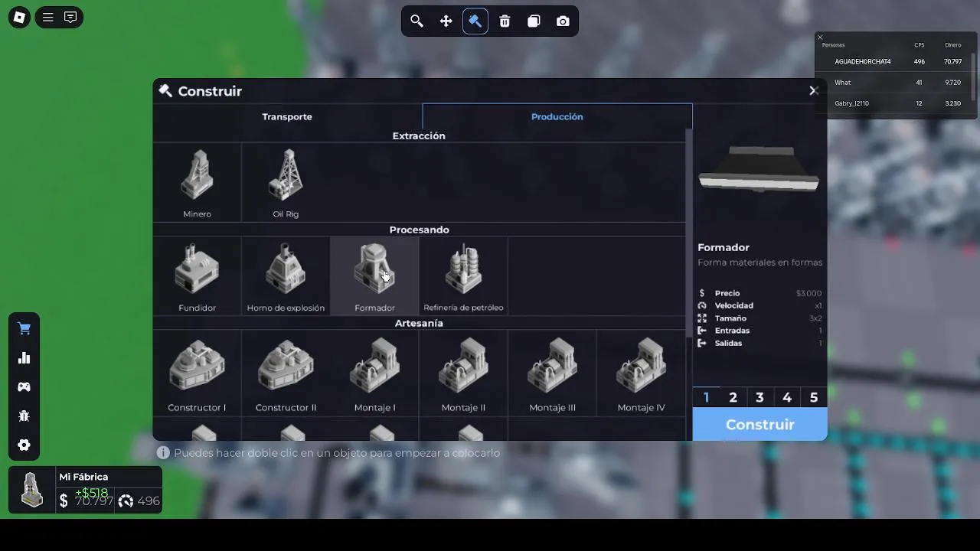Select the trash delete tool
The width and height of the screenshot is (980, 551).
click(x=505, y=21)
